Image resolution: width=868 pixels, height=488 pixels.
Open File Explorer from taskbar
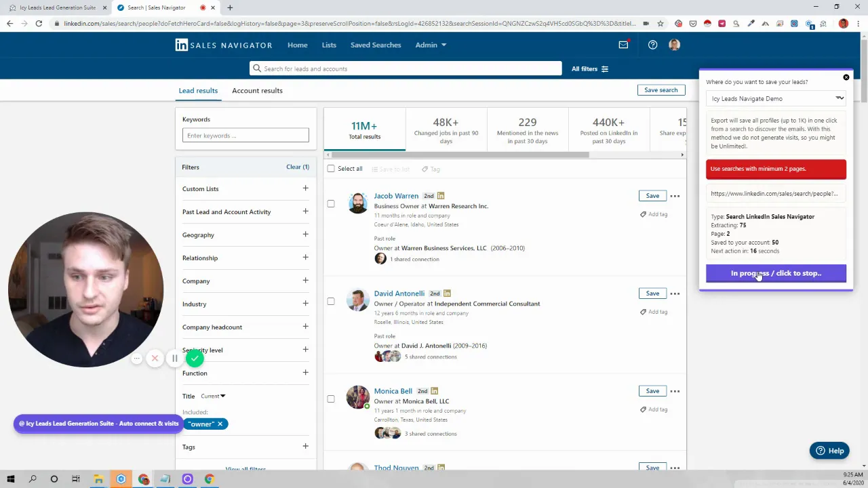98,479
